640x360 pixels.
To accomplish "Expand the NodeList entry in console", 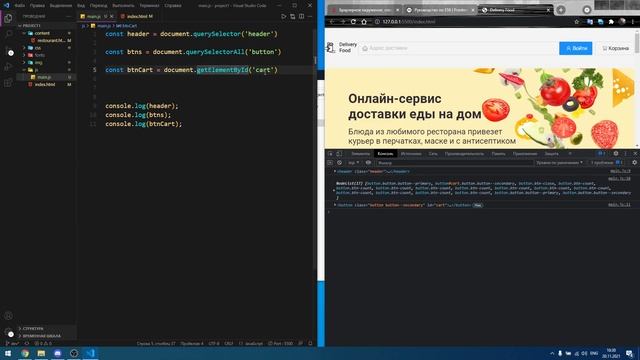I will click(x=334, y=190).
